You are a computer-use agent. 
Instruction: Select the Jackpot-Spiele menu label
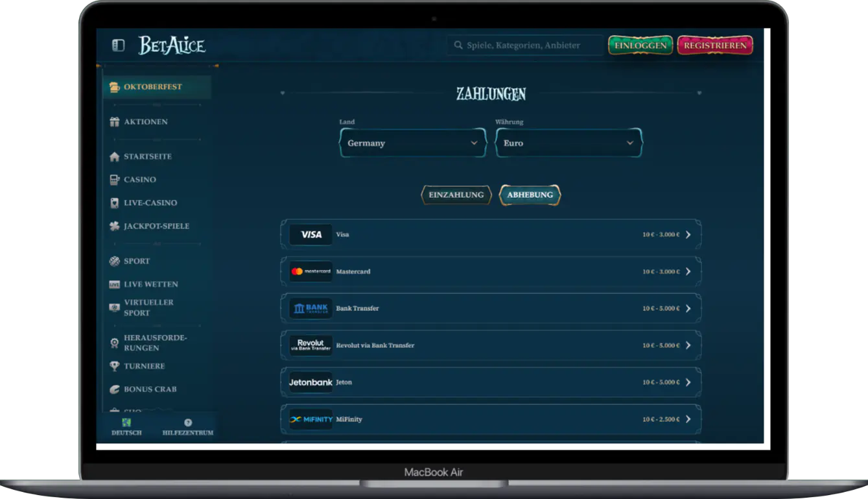pos(157,226)
